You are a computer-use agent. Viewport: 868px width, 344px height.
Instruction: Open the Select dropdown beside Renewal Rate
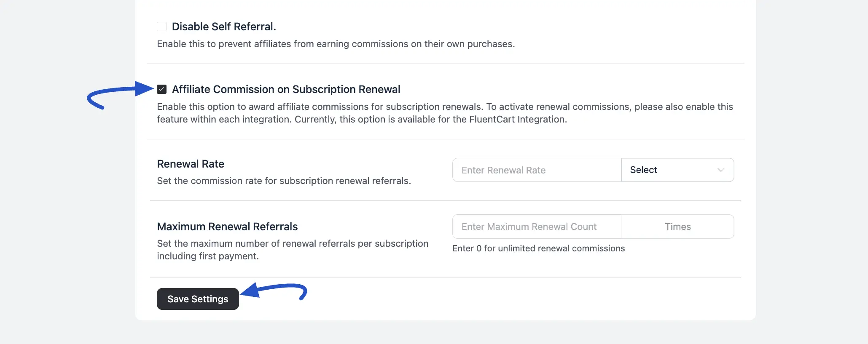(x=677, y=170)
